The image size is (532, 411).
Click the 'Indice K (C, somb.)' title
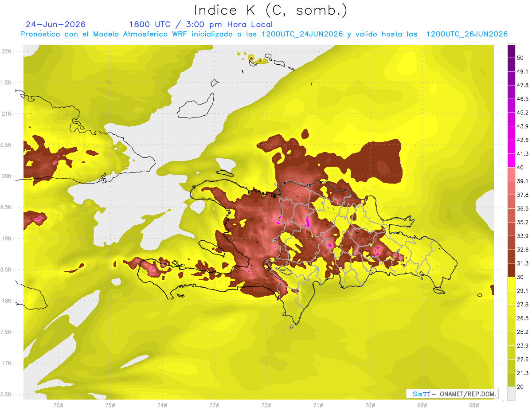coord(270,10)
